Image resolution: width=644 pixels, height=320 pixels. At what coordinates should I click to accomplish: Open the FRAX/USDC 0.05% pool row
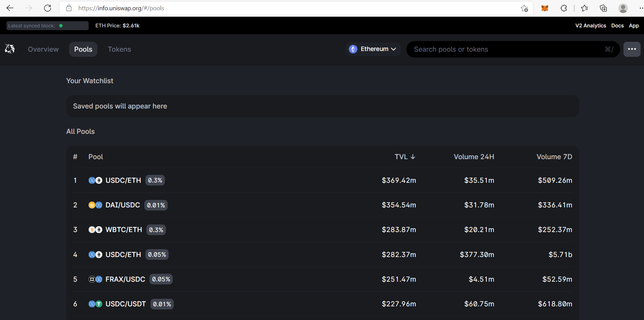point(323,279)
